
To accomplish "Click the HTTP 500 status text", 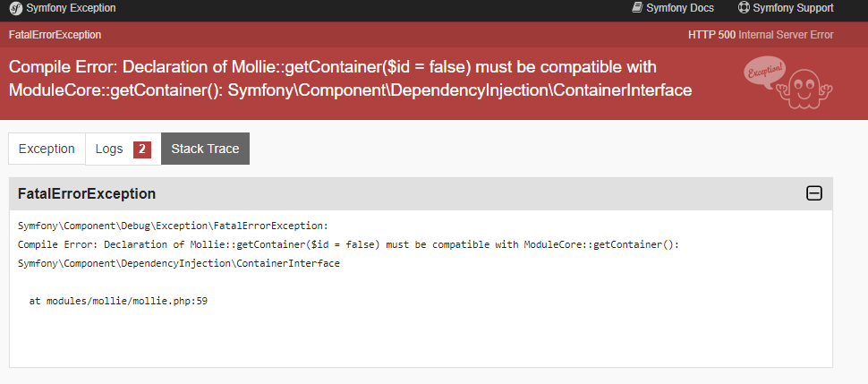I will 760,35.
